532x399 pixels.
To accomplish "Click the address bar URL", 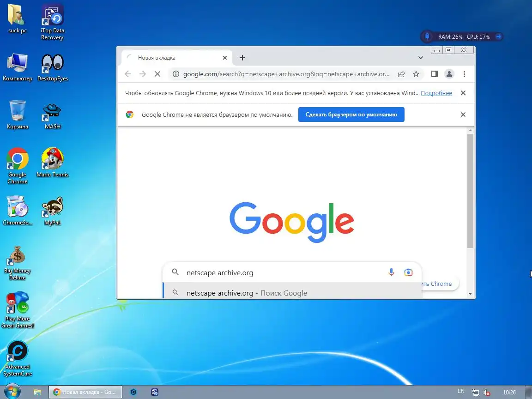I will 286,74.
